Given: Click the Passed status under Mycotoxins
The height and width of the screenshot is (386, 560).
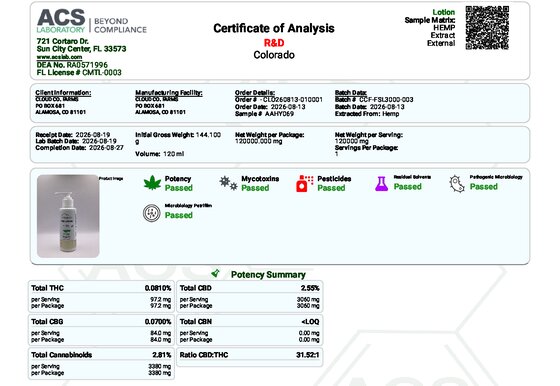Looking at the screenshot, I should pyautogui.click(x=255, y=188).
